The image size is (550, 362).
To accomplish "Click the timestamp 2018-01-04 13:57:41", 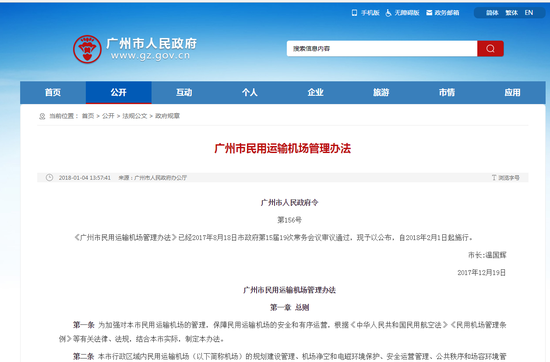I will tap(85, 178).
